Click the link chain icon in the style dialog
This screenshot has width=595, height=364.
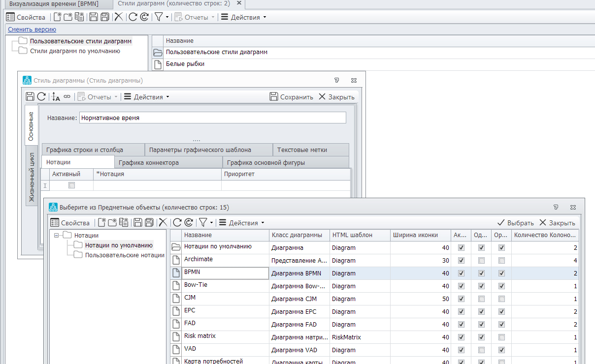click(x=67, y=97)
